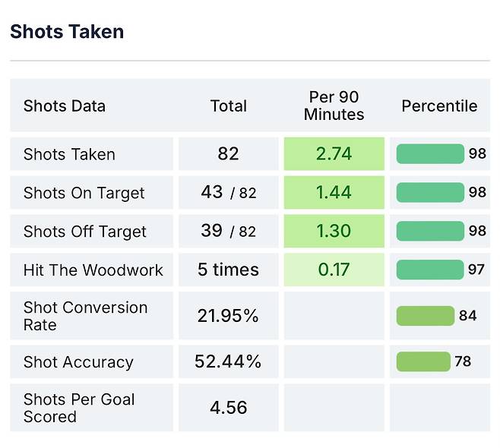
Task: Click the Shots Data column header
Action: point(65,106)
